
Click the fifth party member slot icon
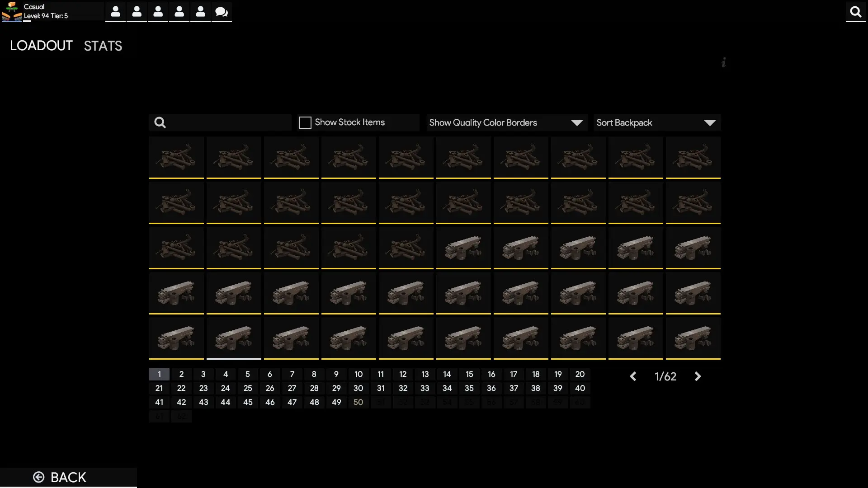[x=200, y=12]
